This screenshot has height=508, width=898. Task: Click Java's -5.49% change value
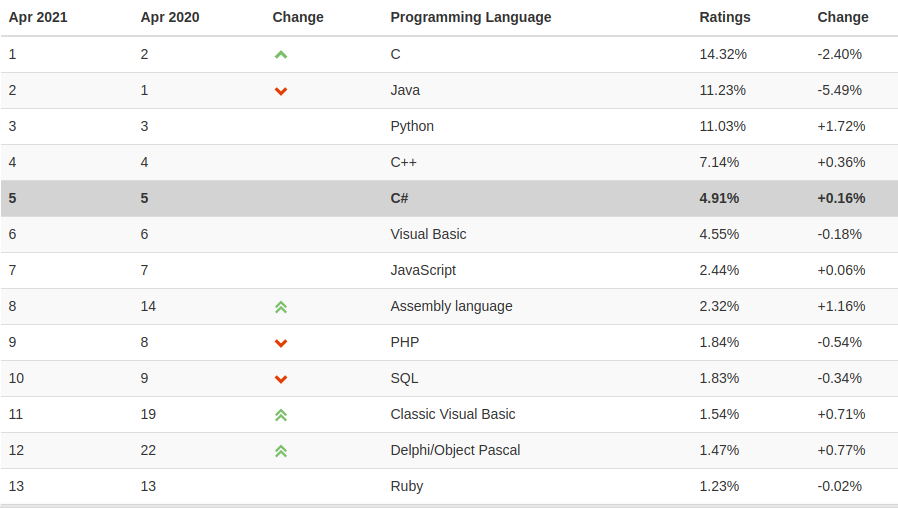point(839,90)
